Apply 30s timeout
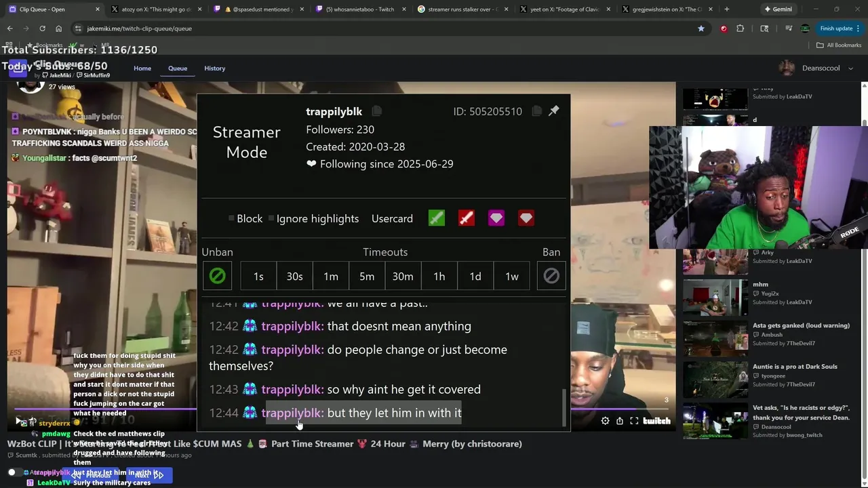Image resolution: width=868 pixels, height=488 pixels. 294,276
